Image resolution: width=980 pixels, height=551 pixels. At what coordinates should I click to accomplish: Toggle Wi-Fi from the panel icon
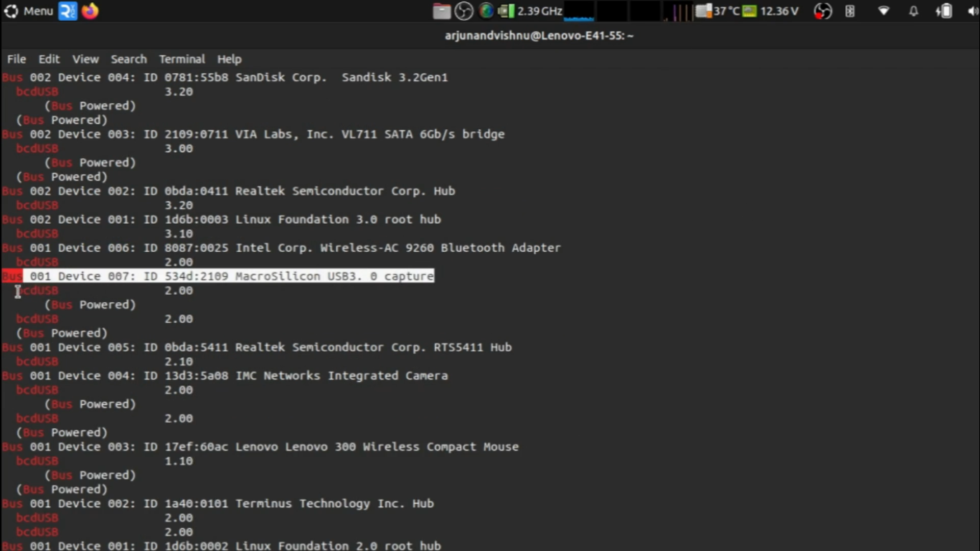pos(884,11)
